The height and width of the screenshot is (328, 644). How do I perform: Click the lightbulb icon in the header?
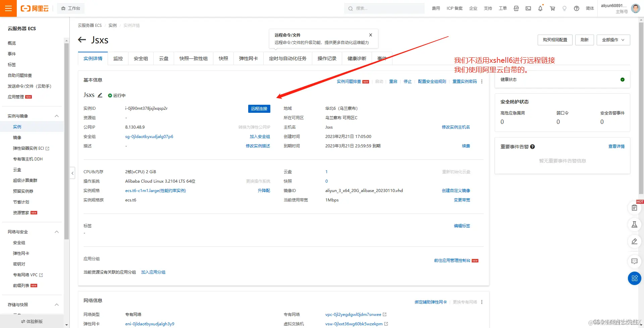(565, 8)
